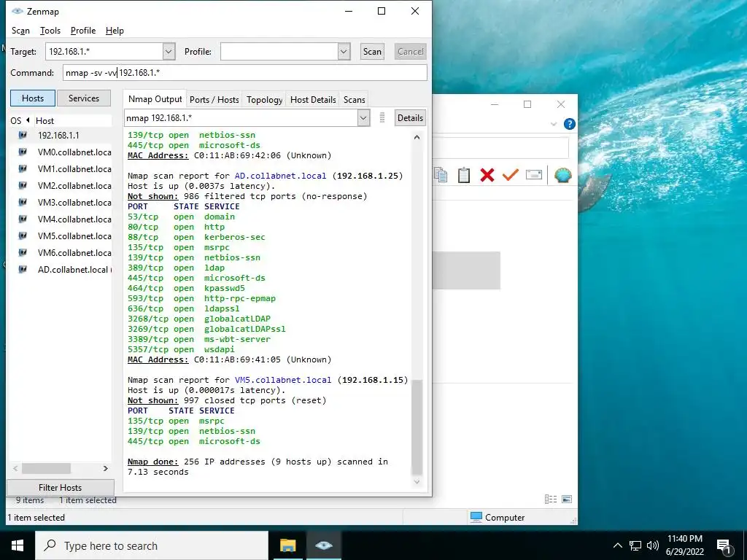
Task: Click the copy icon in background window toolbar
Action: click(441, 175)
